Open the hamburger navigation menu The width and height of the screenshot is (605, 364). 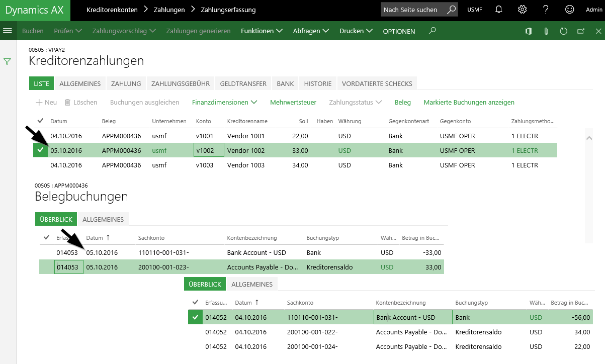click(x=8, y=31)
